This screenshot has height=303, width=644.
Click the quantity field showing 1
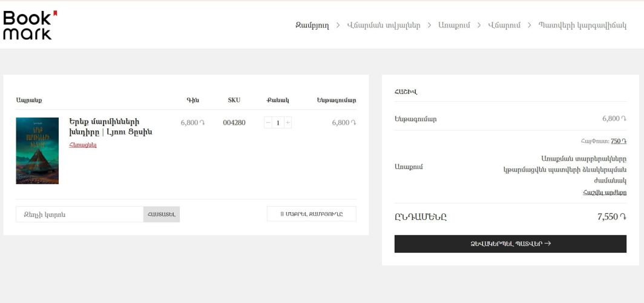click(x=278, y=122)
